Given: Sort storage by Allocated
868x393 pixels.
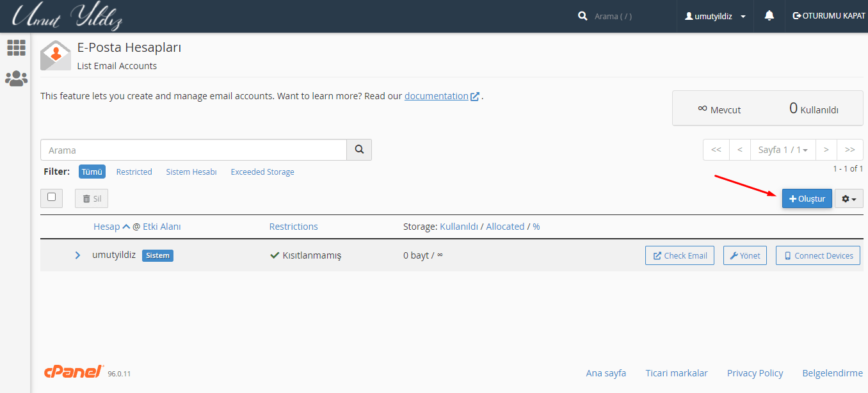Looking at the screenshot, I should 505,227.
